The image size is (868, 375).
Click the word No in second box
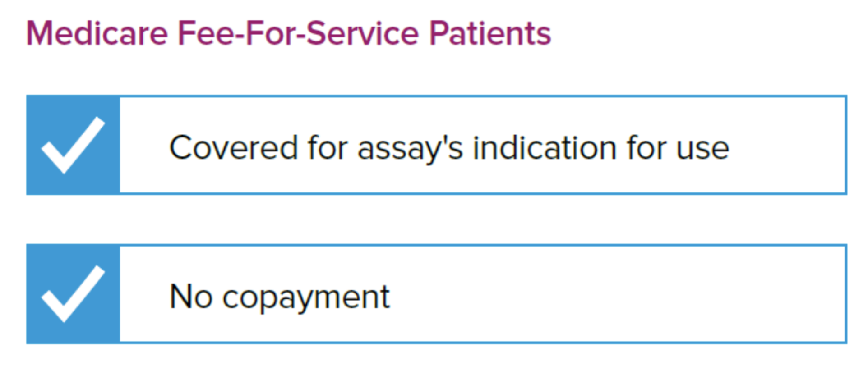(x=191, y=297)
